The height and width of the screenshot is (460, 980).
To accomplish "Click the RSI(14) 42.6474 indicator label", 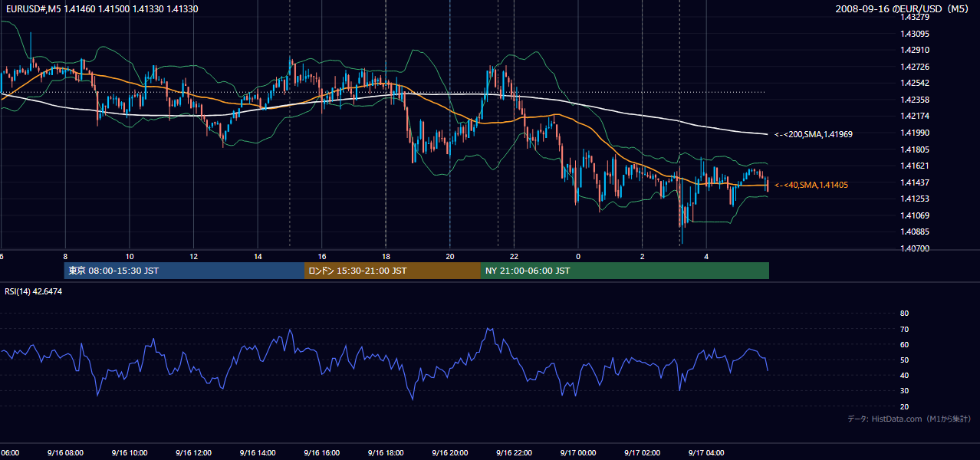I will (34, 291).
